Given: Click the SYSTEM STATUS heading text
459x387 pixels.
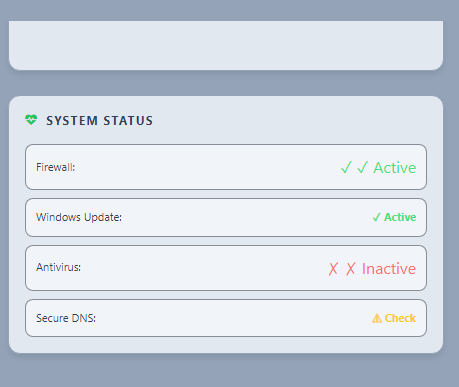Looking at the screenshot, I should coord(99,121).
